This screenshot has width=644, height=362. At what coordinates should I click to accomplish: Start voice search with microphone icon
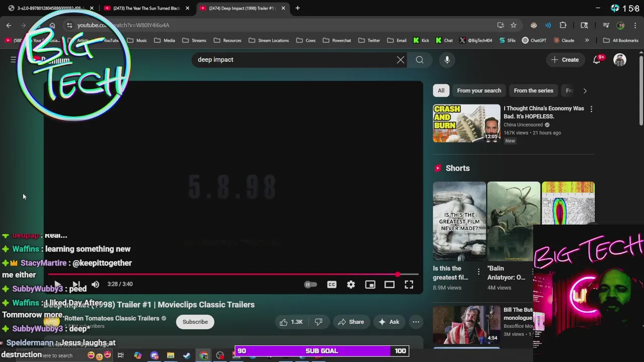click(x=447, y=60)
